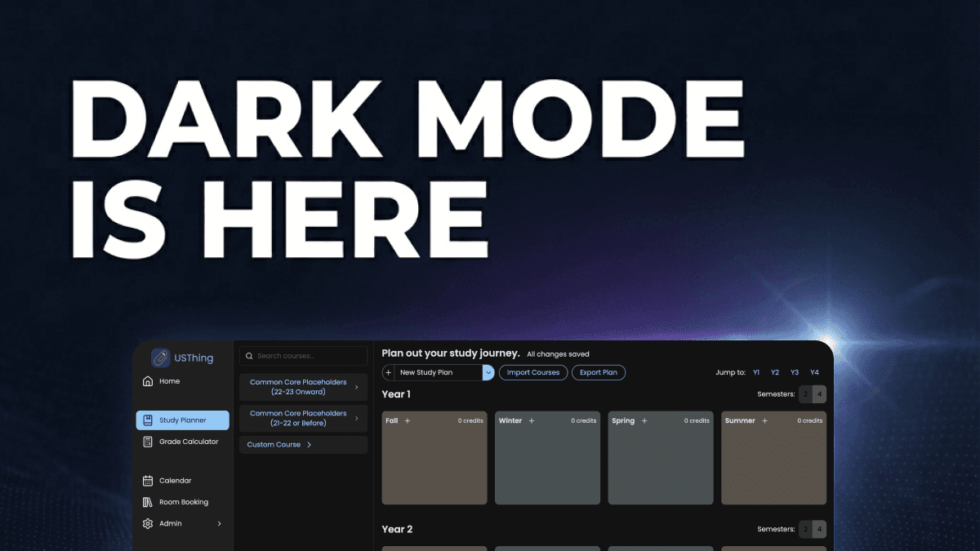Click the Year 1 Summer semester card
980x551 pixels.
[x=774, y=458]
